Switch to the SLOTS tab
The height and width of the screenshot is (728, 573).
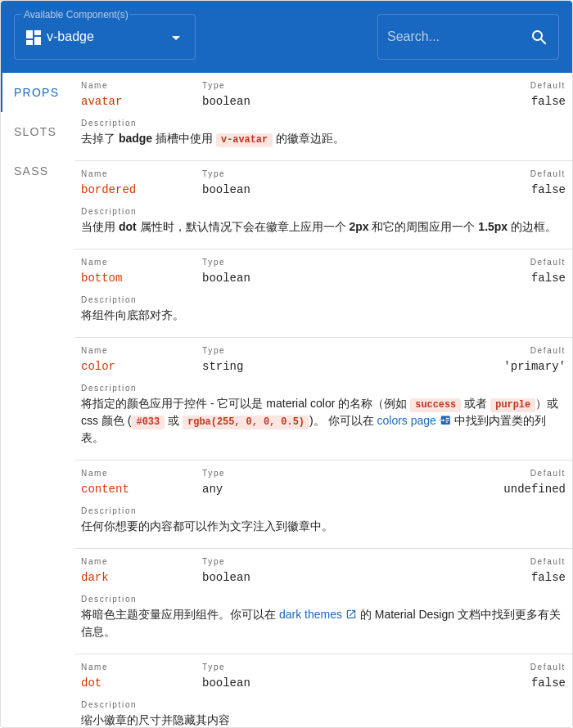[34, 132]
